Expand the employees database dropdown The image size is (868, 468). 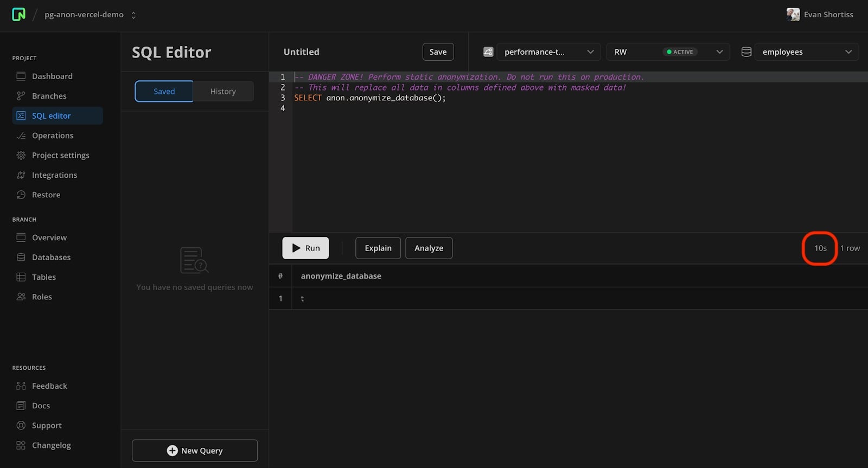click(806, 52)
